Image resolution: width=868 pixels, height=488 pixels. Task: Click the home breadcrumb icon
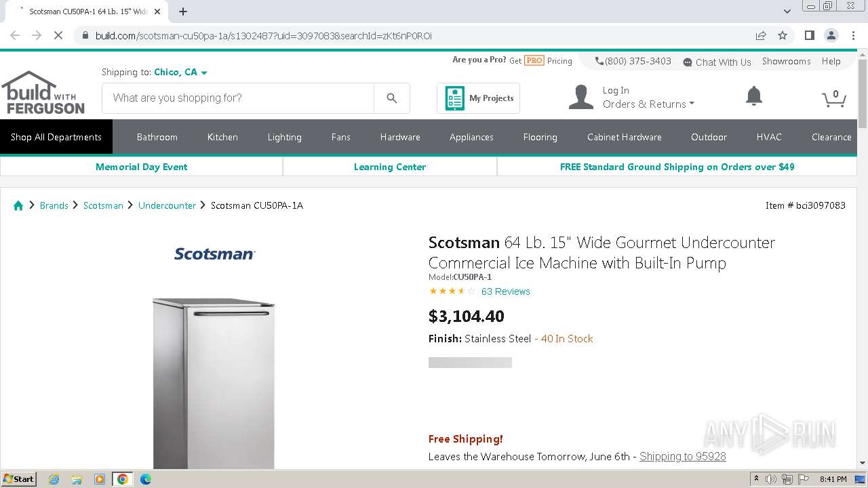pos(18,205)
